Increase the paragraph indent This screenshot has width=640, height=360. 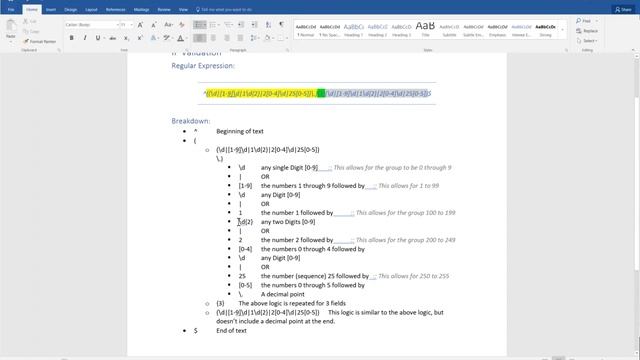(254, 25)
